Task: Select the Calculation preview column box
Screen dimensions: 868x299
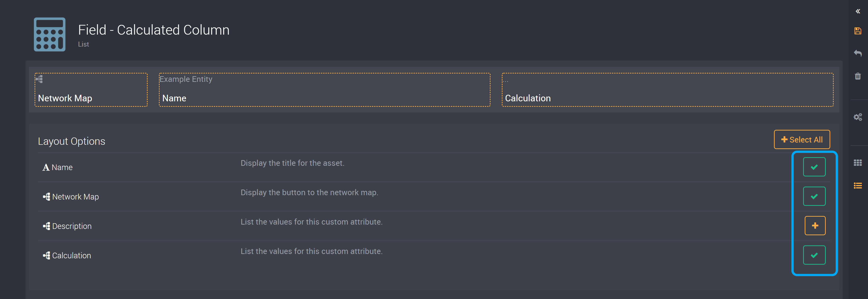Action: click(x=667, y=90)
